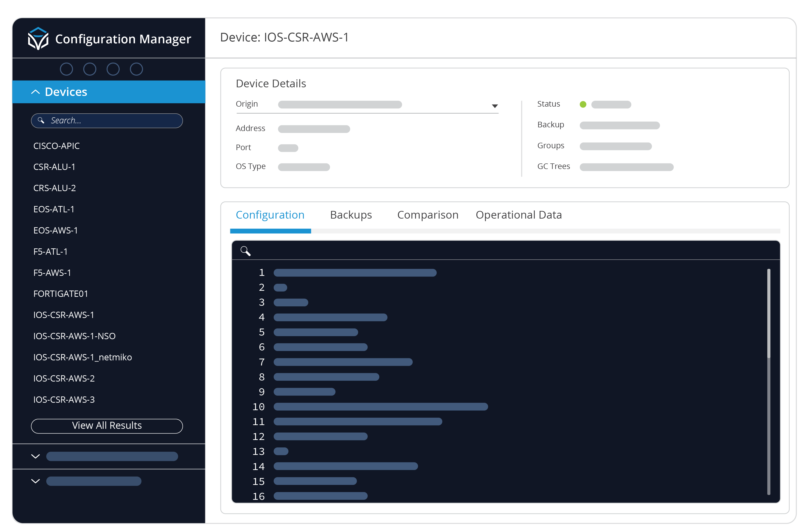
Task: Click the Address value field
Action: point(313,129)
